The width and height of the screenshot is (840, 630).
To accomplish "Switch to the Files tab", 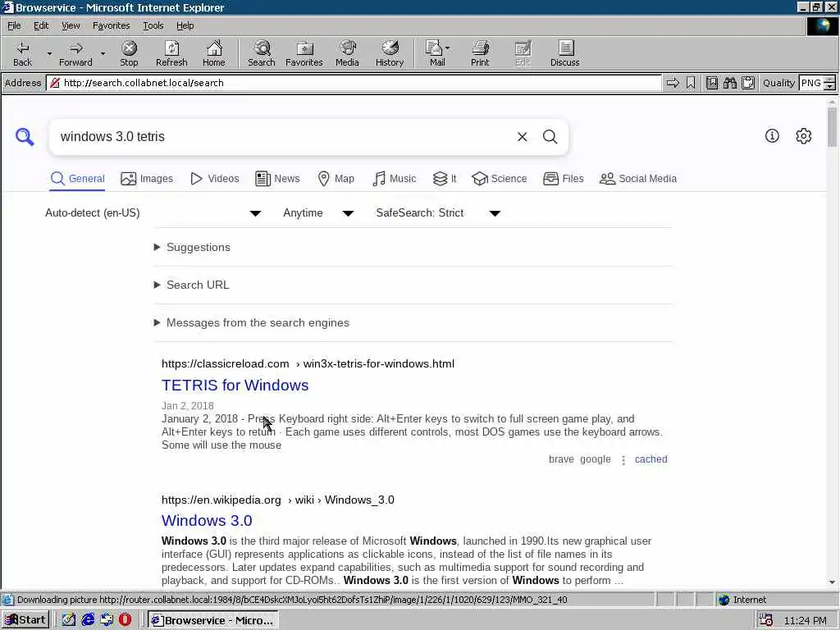I will pyautogui.click(x=563, y=179).
